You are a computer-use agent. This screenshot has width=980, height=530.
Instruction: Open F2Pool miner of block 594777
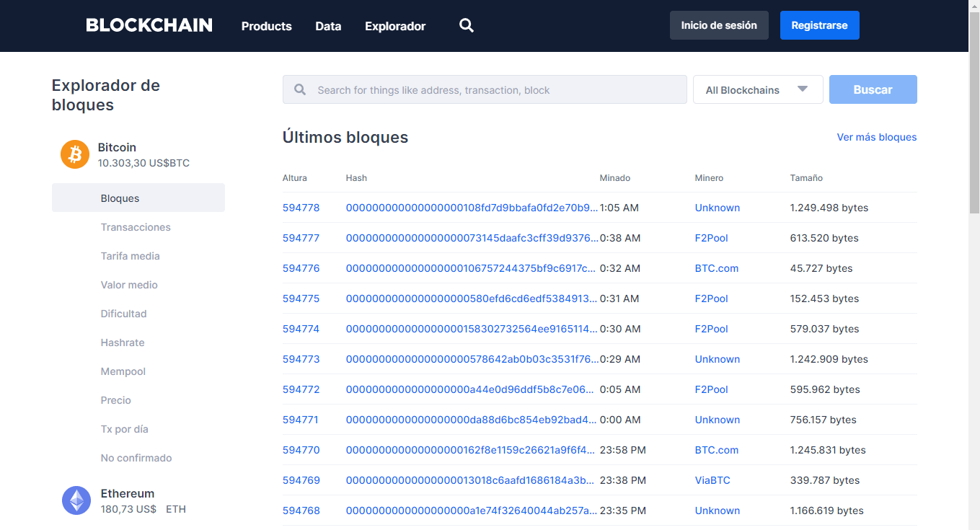712,238
